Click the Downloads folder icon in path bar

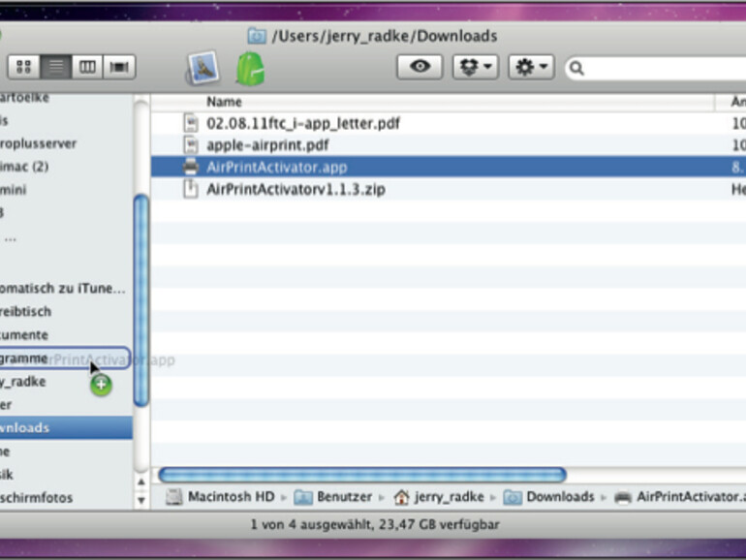[x=513, y=497]
